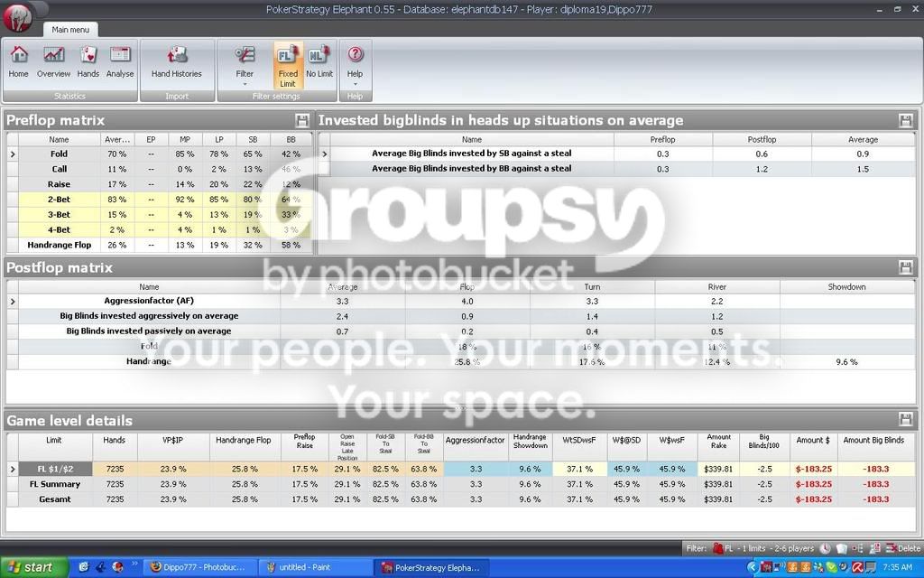Sort Preflop matrix by MP column
Screen dimensions: 924x578
pyautogui.click(x=184, y=140)
